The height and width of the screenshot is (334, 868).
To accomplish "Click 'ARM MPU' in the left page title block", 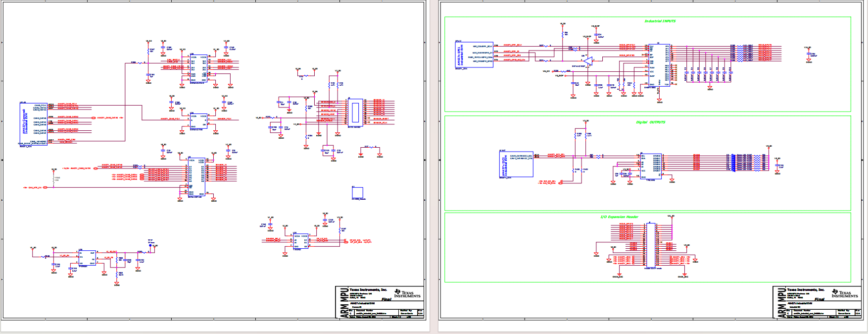I will point(344,302).
